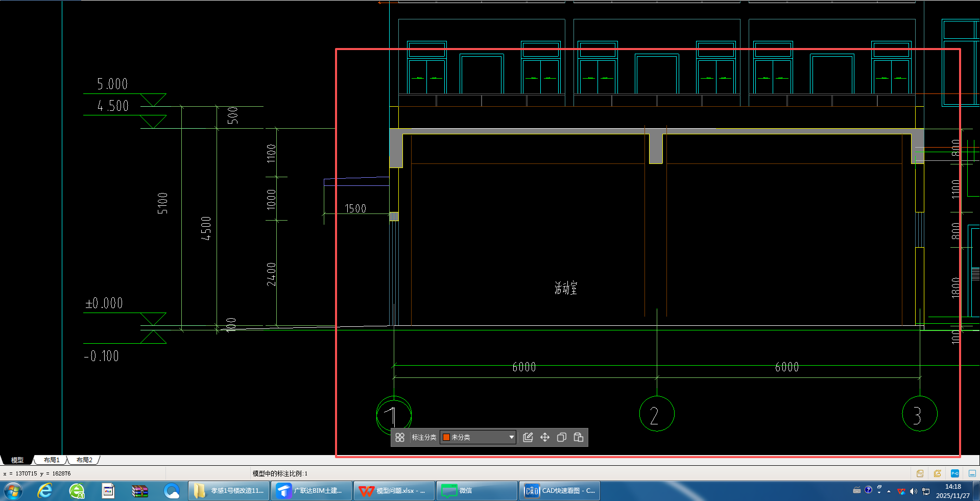Screen dimensions: 980x501
Task: Open the volume speaker tray icon
Action: pos(914,491)
